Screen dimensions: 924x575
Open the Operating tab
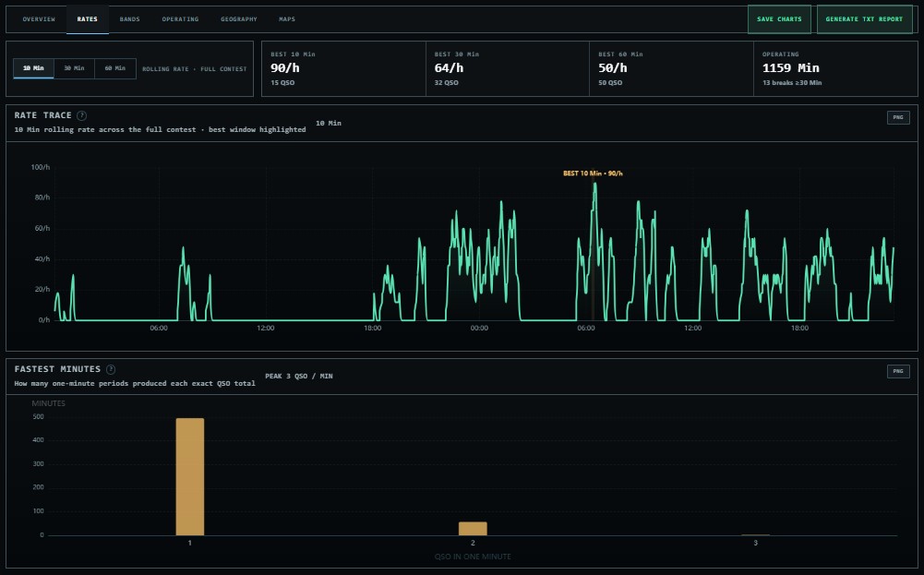(180, 19)
